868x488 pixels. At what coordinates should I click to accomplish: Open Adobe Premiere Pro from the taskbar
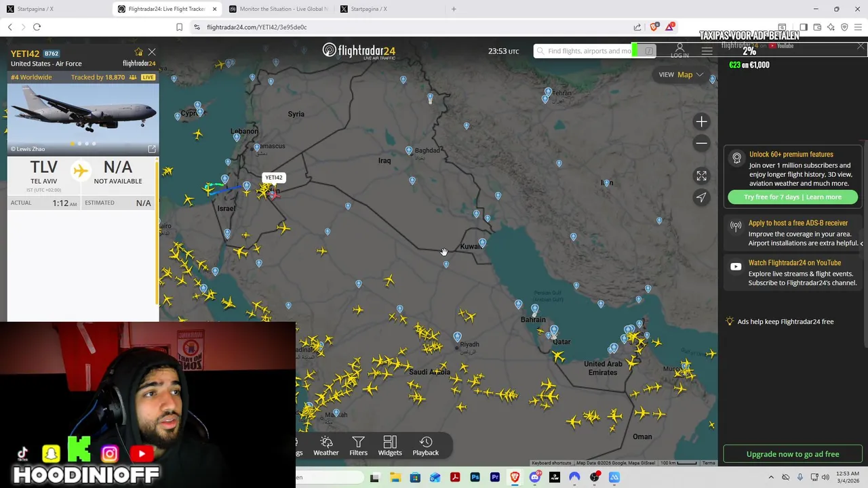tap(495, 477)
